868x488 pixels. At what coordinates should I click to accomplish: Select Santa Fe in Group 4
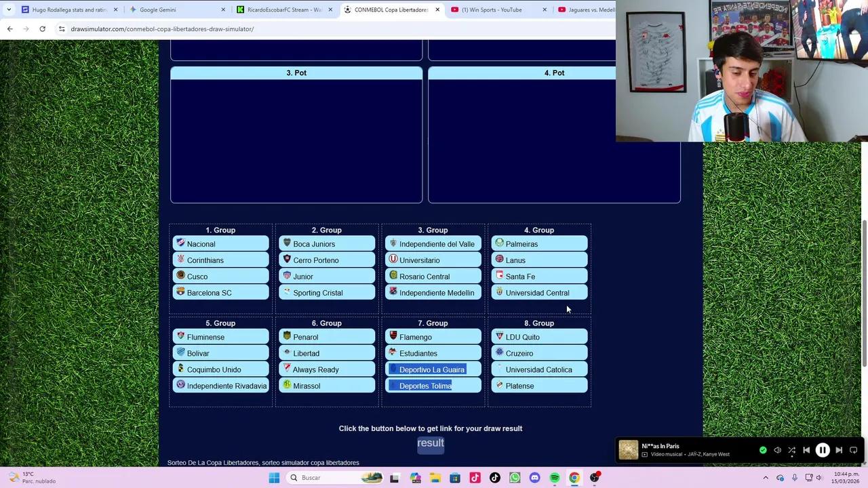pos(539,277)
